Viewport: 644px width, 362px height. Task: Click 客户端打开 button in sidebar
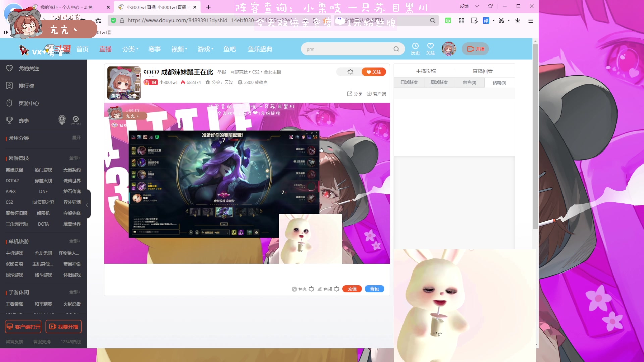click(x=23, y=327)
